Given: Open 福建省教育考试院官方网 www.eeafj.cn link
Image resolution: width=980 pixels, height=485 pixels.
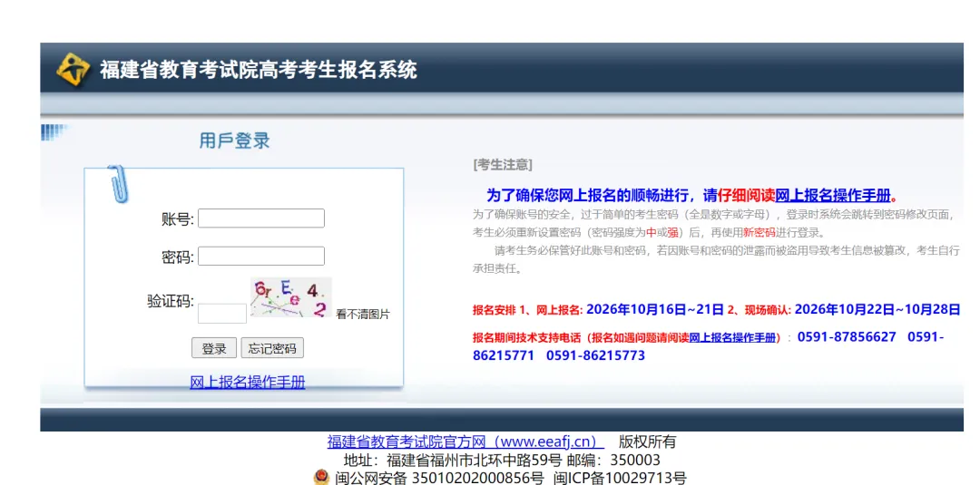Looking at the screenshot, I should click(465, 441).
